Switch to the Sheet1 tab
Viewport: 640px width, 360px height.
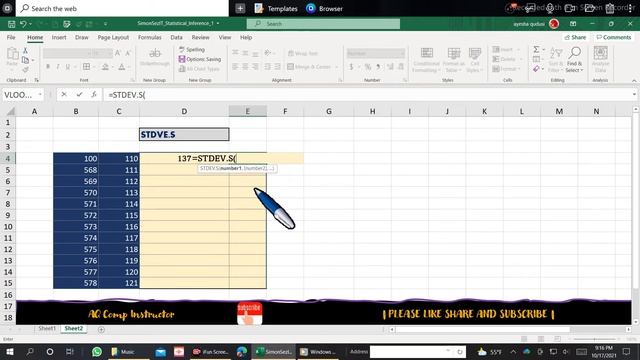pos(47,329)
